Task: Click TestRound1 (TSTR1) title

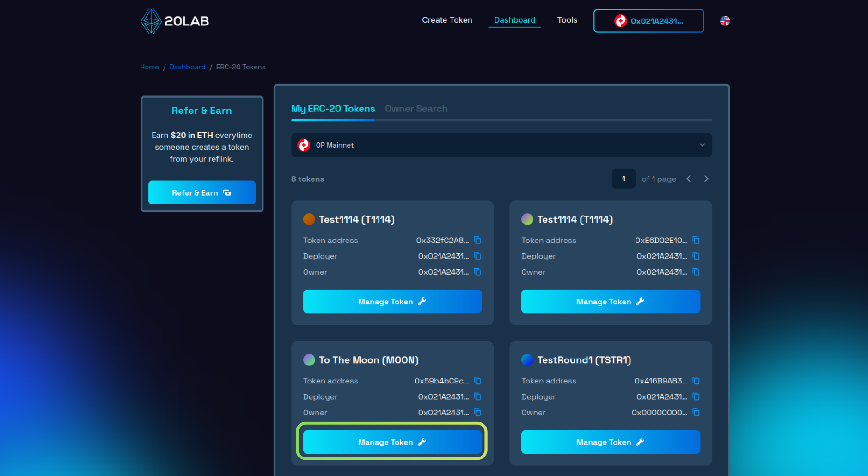Action: pyautogui.click(x=584, y=360)
